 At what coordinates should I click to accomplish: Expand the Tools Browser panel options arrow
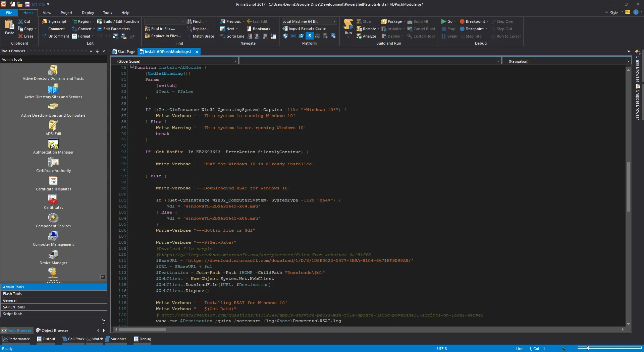91,51
